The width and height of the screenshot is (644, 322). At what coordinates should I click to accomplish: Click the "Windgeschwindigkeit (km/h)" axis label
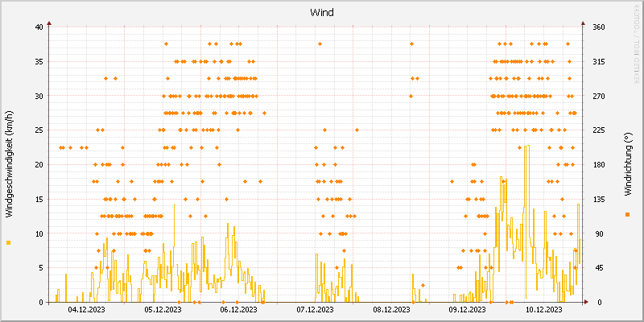tap(9, 164)
